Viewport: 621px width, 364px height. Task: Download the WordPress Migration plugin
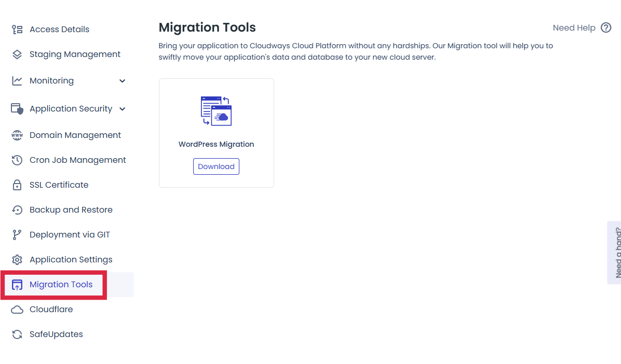point(216,166)
